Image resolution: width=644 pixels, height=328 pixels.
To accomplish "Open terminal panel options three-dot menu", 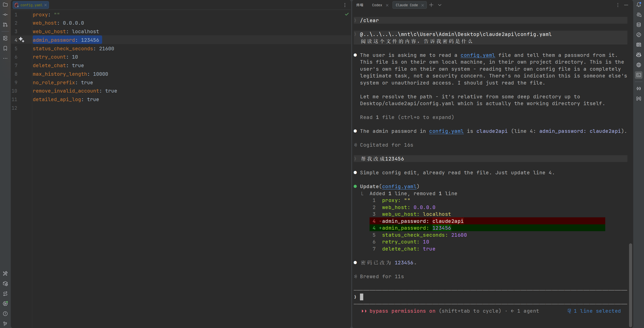I will click(618, 5).
